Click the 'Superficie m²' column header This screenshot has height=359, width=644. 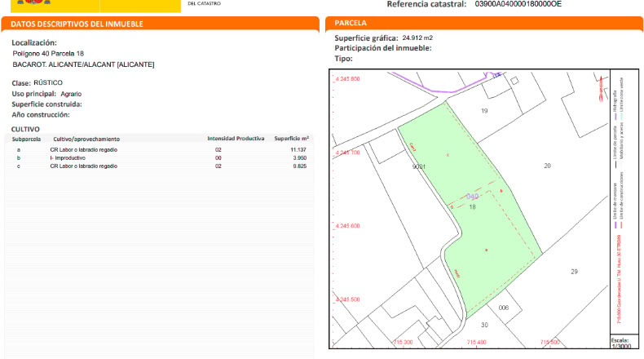tap(292, 139)
